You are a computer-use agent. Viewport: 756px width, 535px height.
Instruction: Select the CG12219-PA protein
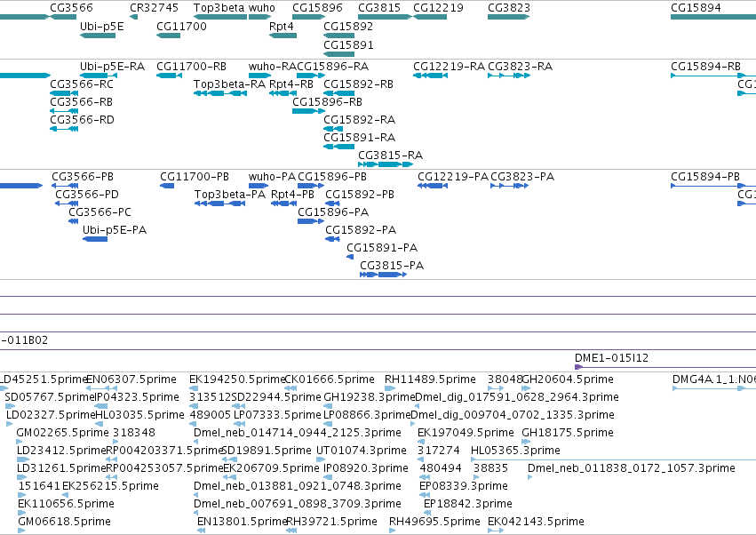[x=453, y=177]
